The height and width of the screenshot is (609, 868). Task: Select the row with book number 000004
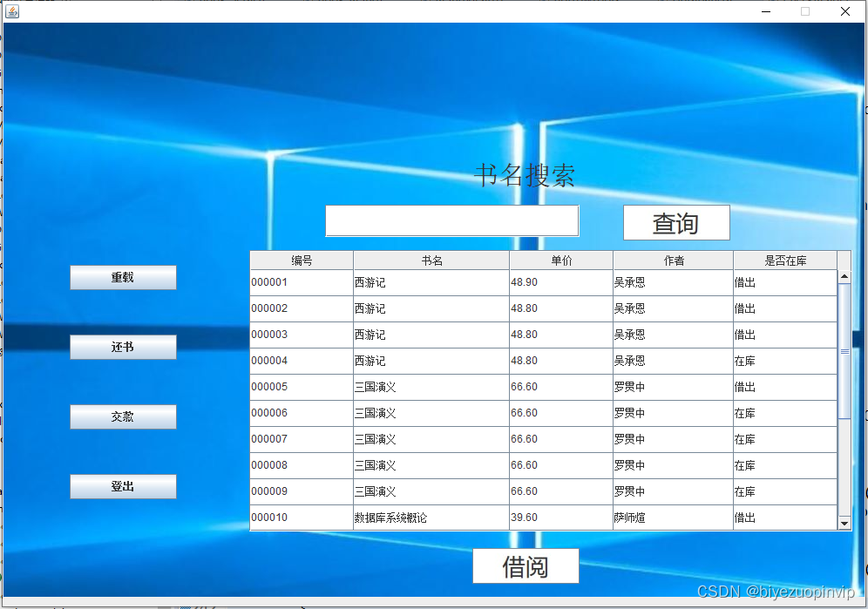click(x=543, y=361)
